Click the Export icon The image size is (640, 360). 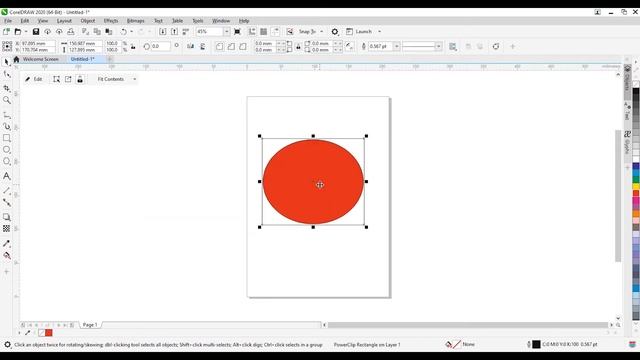(x=174, y=31)
